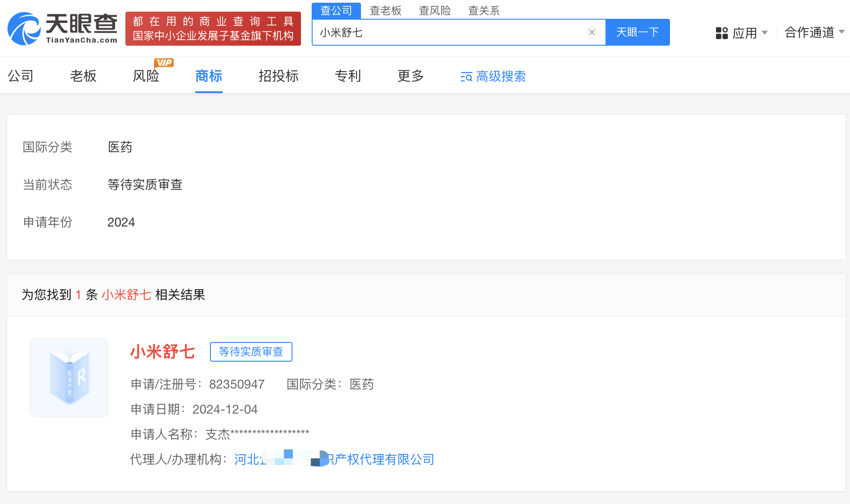Select the 专利 navigation tab

(x=348, y=76)
